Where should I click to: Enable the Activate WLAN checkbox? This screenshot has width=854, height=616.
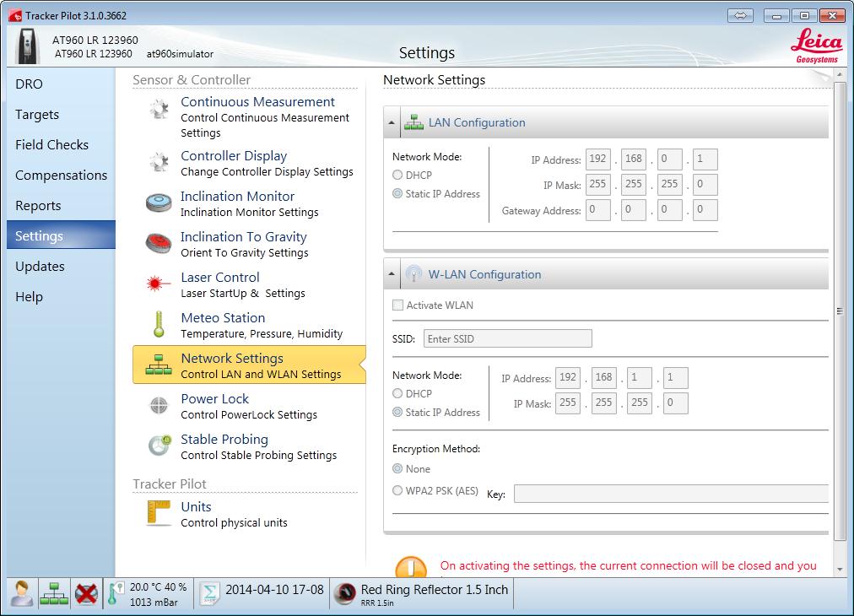click(x=397, y=305)
